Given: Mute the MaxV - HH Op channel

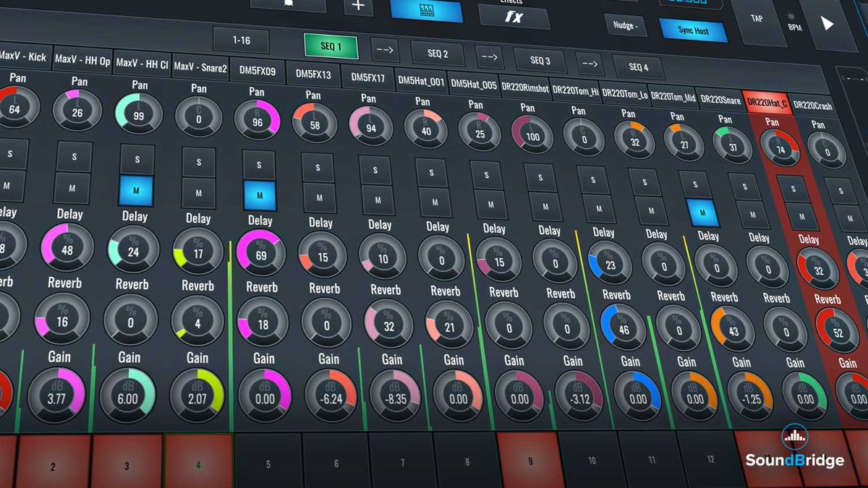Looking at the screenshot, I should 72,188.
